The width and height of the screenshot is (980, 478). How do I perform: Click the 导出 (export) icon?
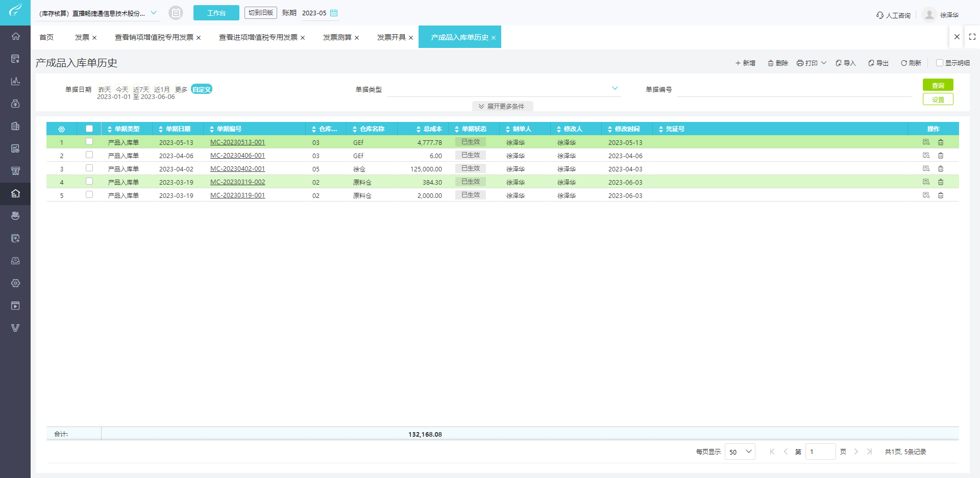878,62
